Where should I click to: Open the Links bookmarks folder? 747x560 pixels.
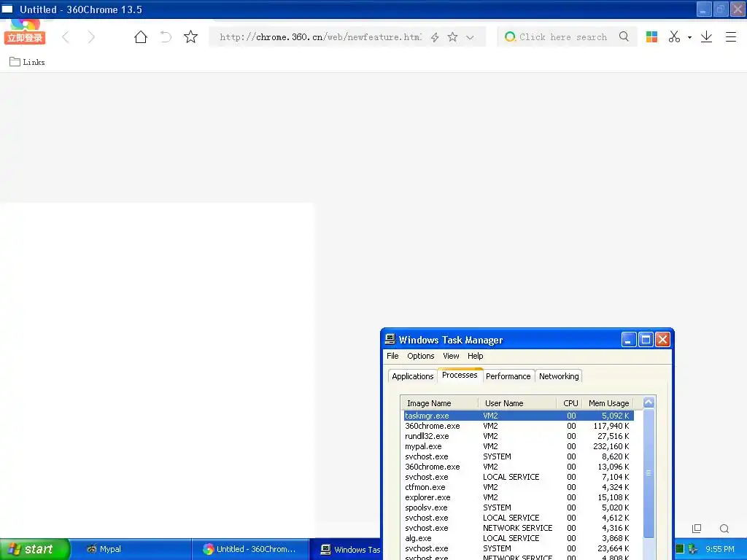click(x=27, y=62)
